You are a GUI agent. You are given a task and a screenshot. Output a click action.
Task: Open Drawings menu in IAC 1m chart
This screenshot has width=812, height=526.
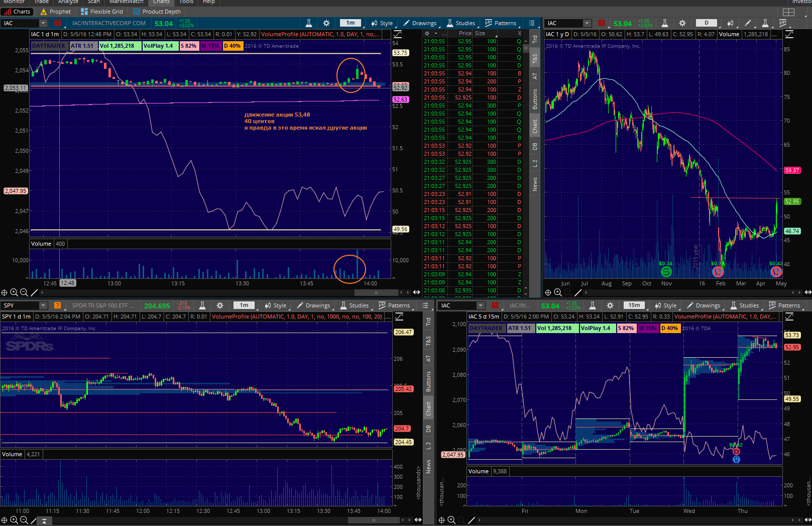pyautogui.click(x=420, y=23)
